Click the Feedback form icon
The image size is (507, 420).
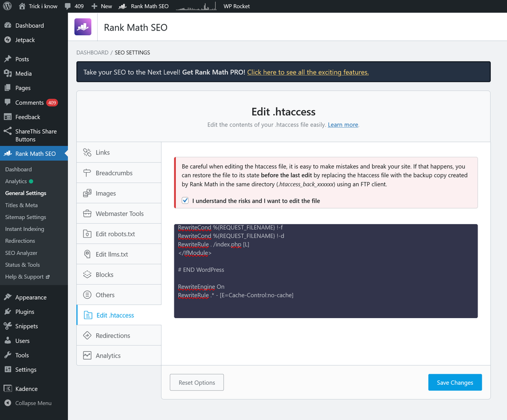[8, 117]
